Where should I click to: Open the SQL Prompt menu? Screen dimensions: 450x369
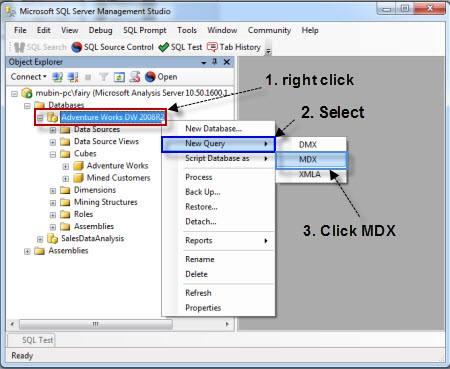pyautogui.click(x=145, y=30)
